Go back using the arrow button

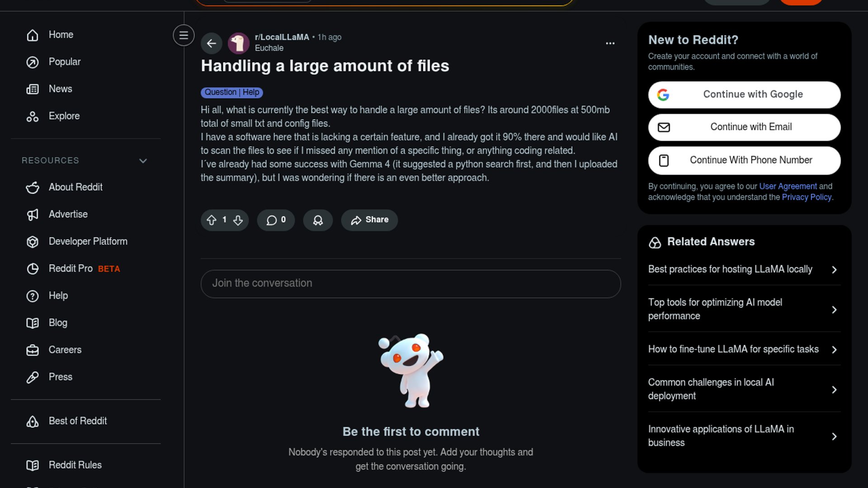(211, 43)
